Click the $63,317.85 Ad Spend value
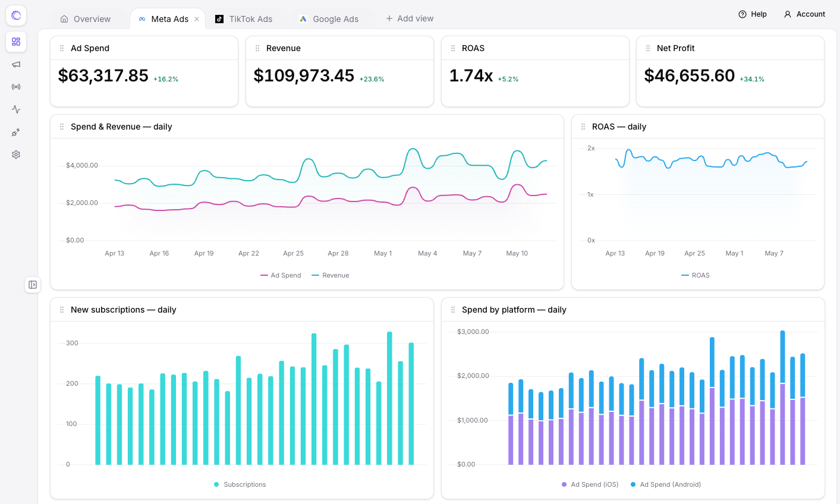 coord(103,75)
